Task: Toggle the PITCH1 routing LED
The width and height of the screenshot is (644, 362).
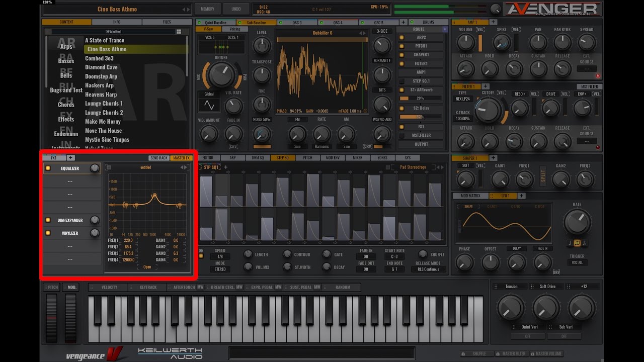Action: (401, 46)
